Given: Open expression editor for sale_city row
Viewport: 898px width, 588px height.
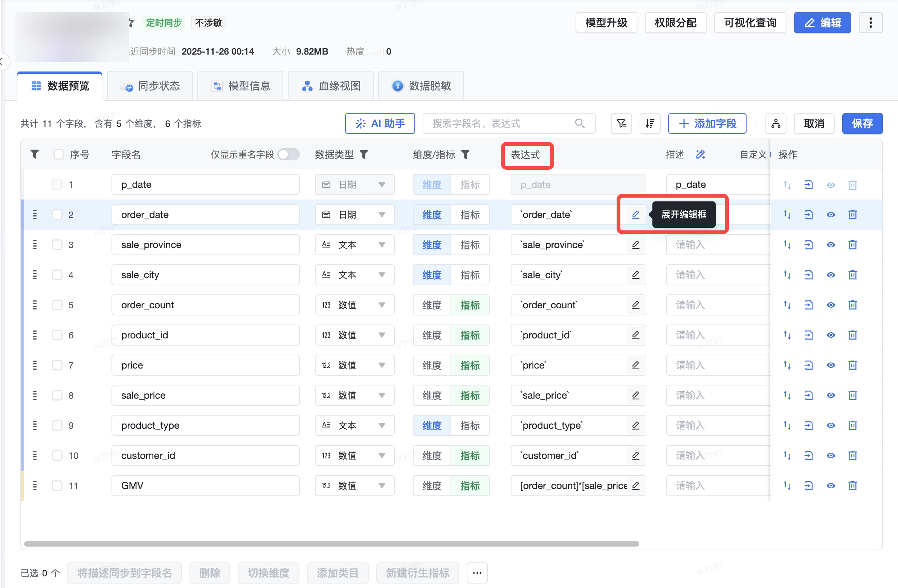Looking at the screenshot, I should [x=635, y=275].
